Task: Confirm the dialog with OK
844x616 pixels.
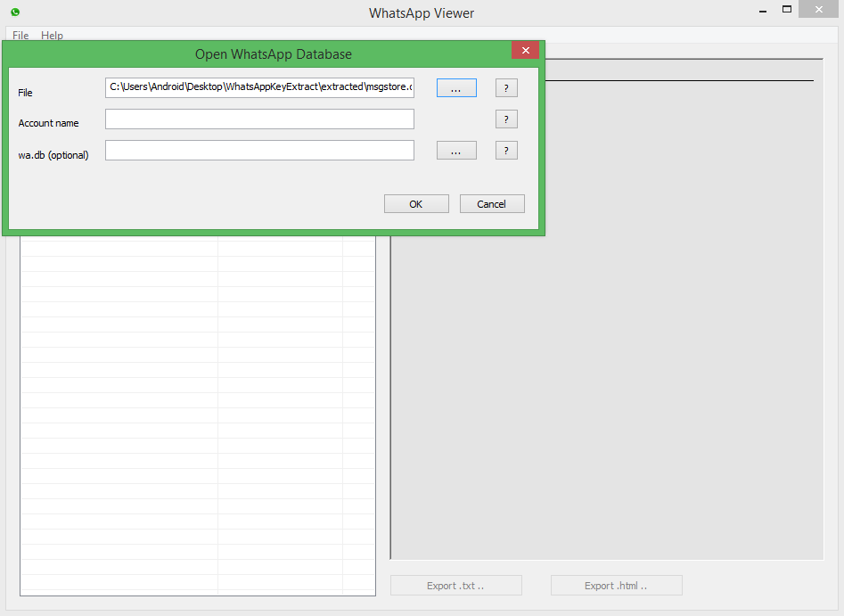Action: [x=416, y=203]
